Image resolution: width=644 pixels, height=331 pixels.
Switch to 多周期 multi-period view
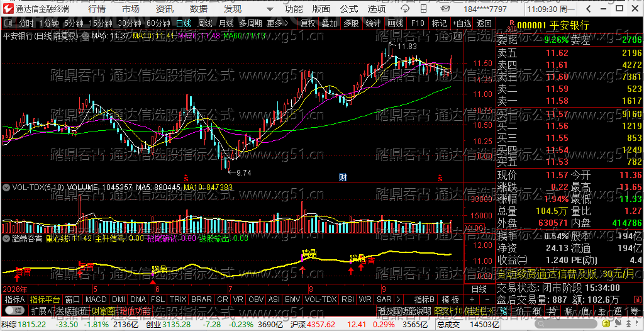pyautogui.click(x=250, y=23)
